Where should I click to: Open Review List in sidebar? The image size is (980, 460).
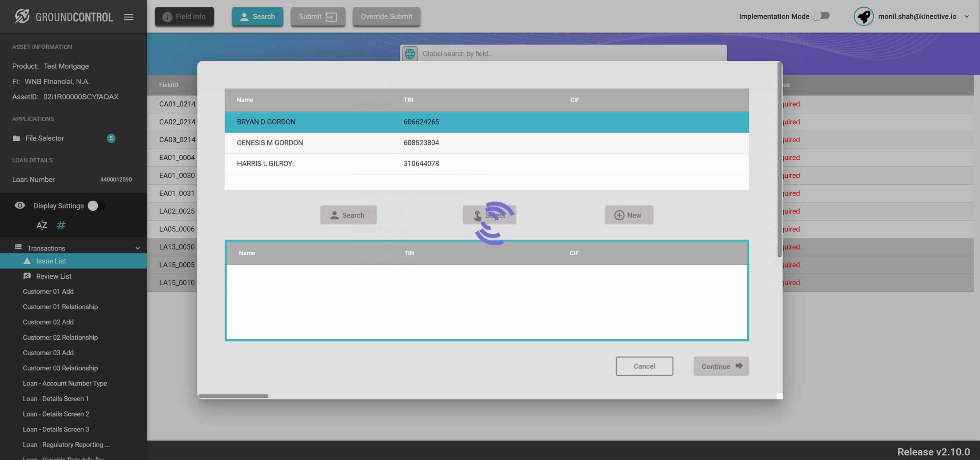click(54, 276)
